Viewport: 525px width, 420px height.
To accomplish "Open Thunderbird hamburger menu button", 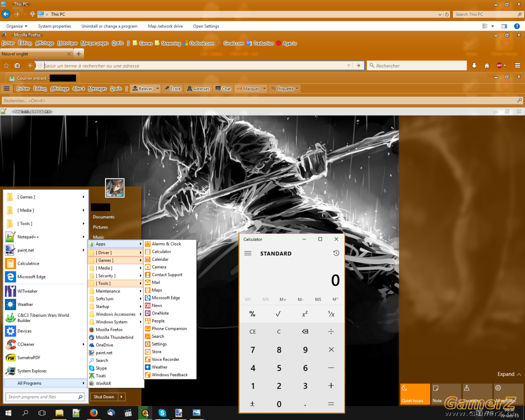I will coord(7,88).
